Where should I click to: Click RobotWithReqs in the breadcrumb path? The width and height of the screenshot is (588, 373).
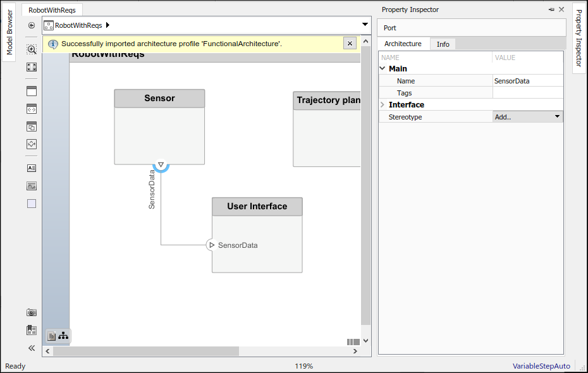click(x=78, y=25)
